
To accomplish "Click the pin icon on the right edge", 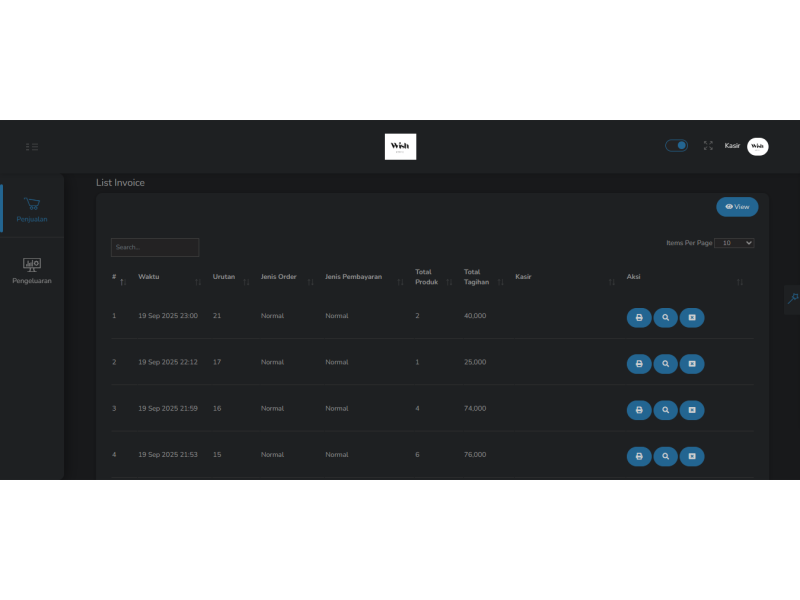I will click(x=792, y=298).
